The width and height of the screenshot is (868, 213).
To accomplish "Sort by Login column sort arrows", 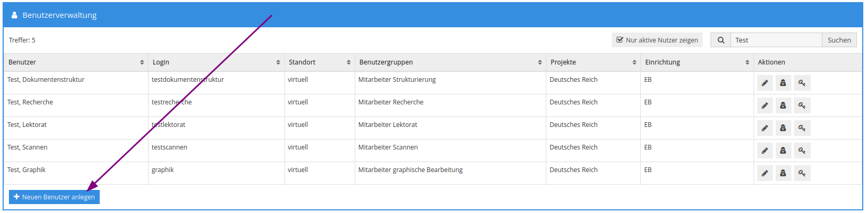I will [278, 62].
